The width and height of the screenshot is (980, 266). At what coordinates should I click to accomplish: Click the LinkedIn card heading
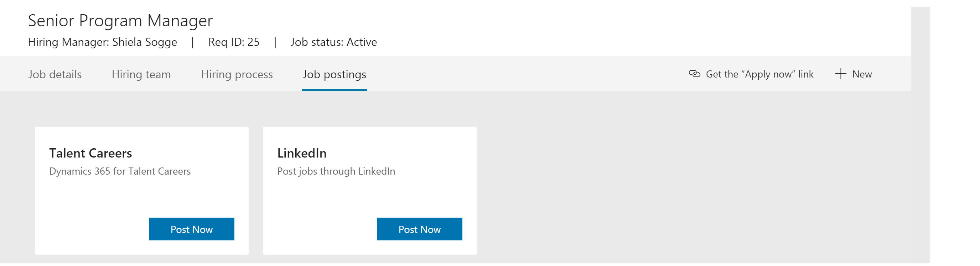click(x=302, y=153)
